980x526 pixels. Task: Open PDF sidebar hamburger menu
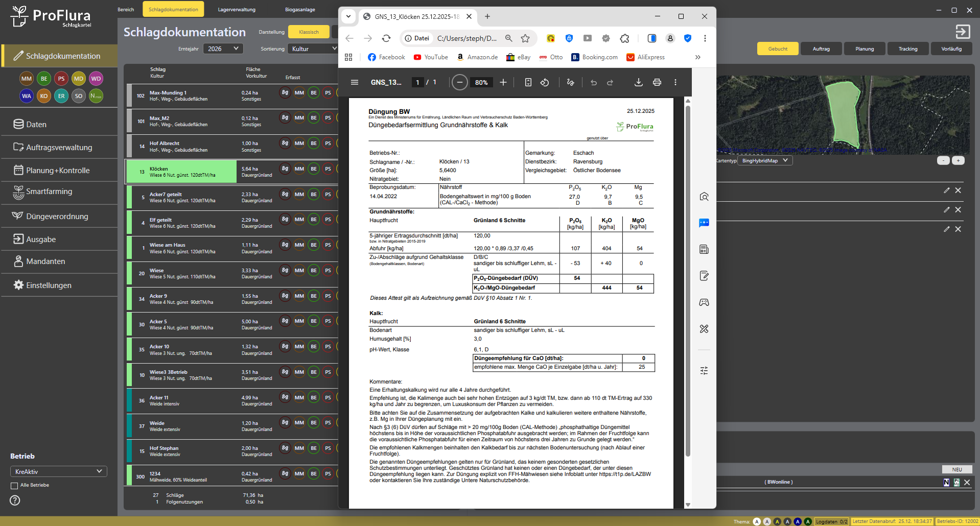pos(354,82)
